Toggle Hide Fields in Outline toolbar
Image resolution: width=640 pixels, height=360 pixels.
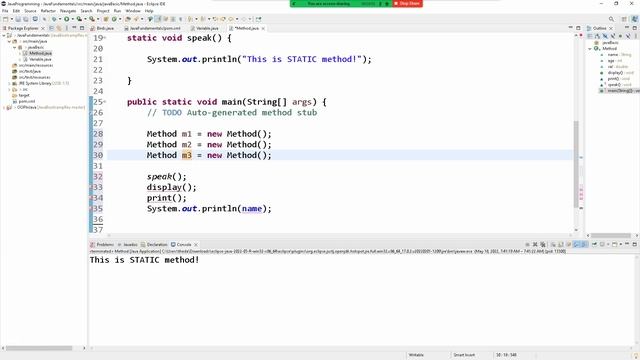click(x=605, y=36)
